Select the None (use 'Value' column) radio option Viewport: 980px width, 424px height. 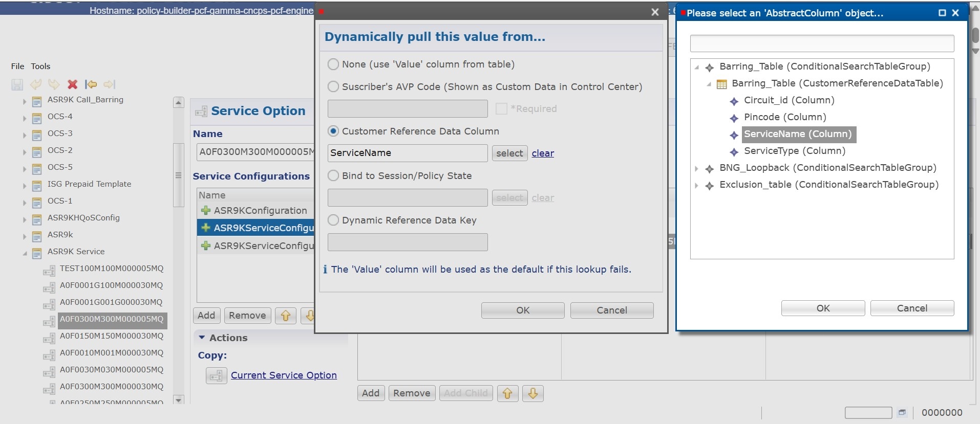pos(333,64)
